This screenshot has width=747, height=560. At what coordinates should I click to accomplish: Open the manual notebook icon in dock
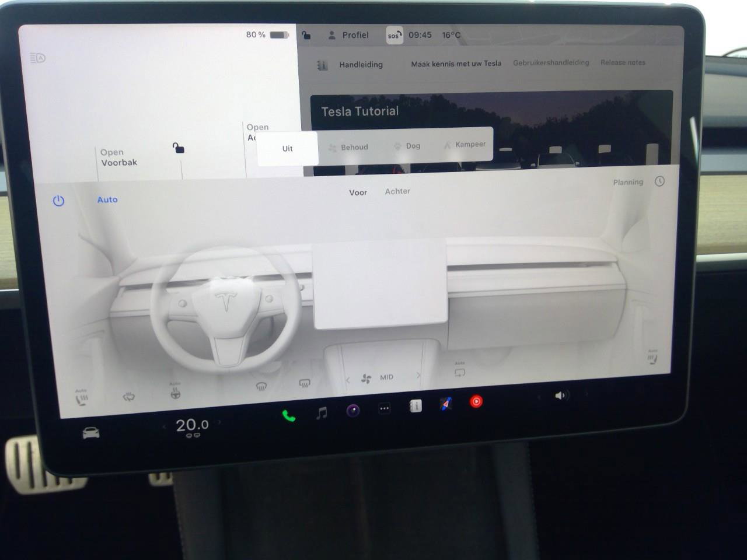[x=415, y=406]
